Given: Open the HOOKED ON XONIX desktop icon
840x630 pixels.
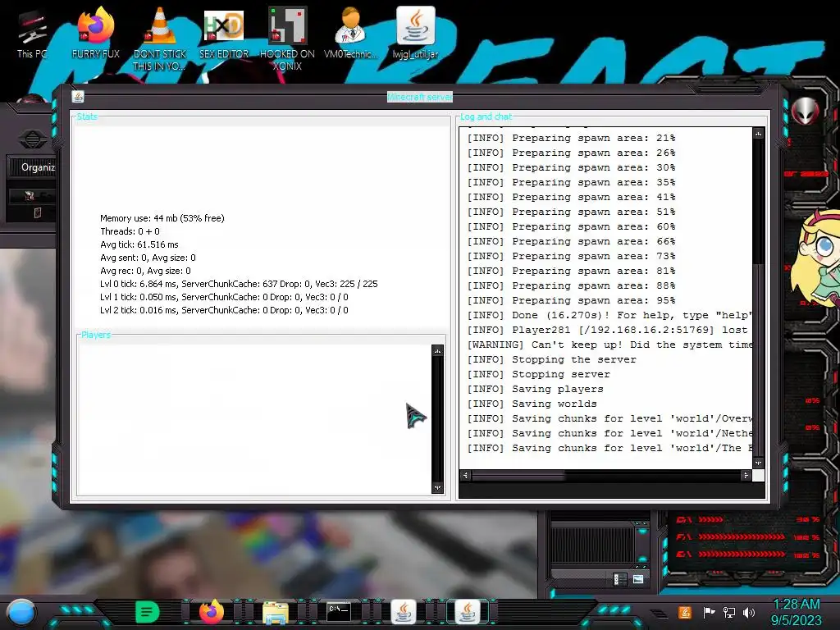Looking at the screenshot, I should [x=287, y=39].
